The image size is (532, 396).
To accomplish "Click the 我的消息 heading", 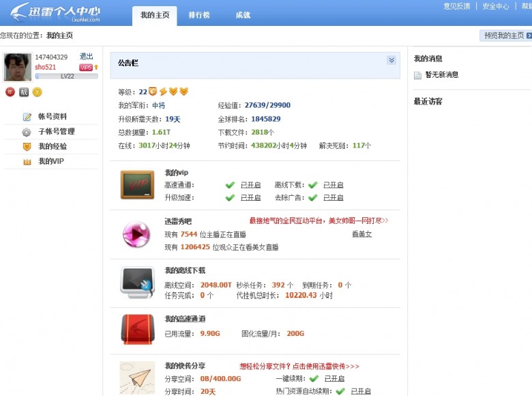I will click(x=428, y=59).
